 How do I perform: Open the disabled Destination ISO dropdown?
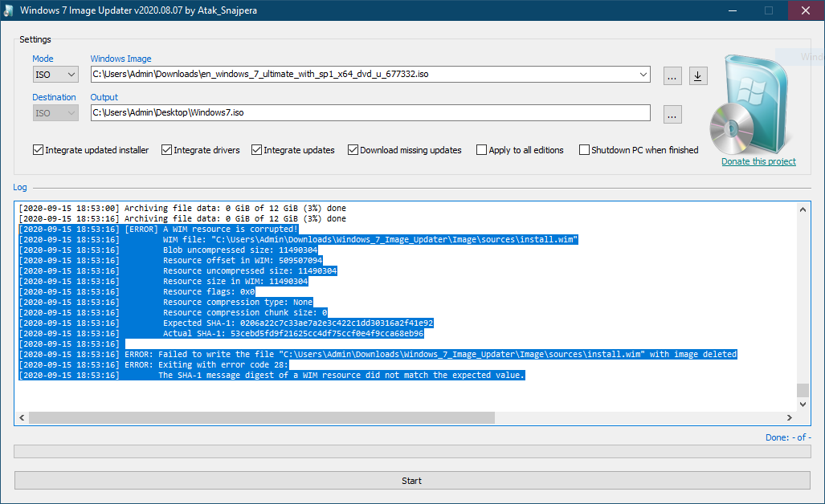[55, 113]
